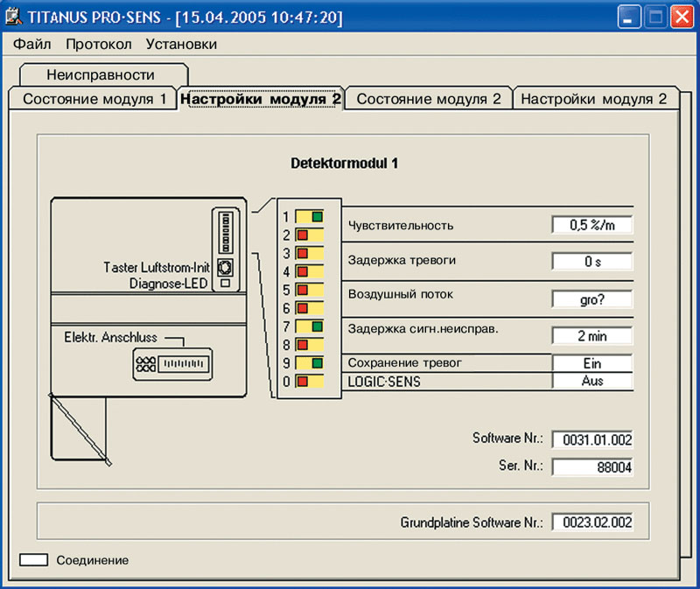Switch to Состояние модуля 2 tab
Image resolution: width=700 pixels, height=589 pixels.
click(x=429, y=99)
